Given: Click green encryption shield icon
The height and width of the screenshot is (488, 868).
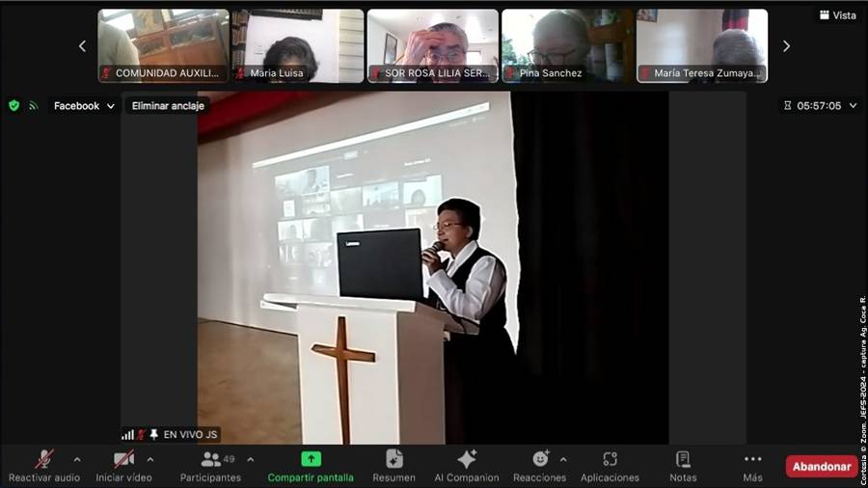Looking at the screenshot, I should (14, 105).
